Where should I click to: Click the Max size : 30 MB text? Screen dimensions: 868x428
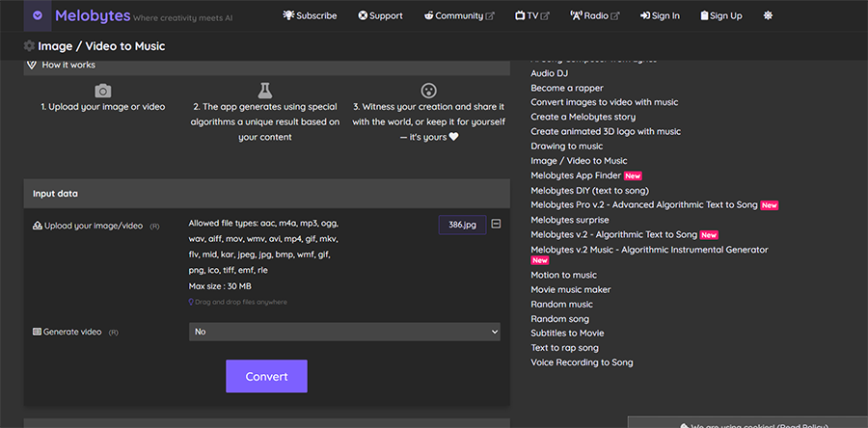point(220,286)
